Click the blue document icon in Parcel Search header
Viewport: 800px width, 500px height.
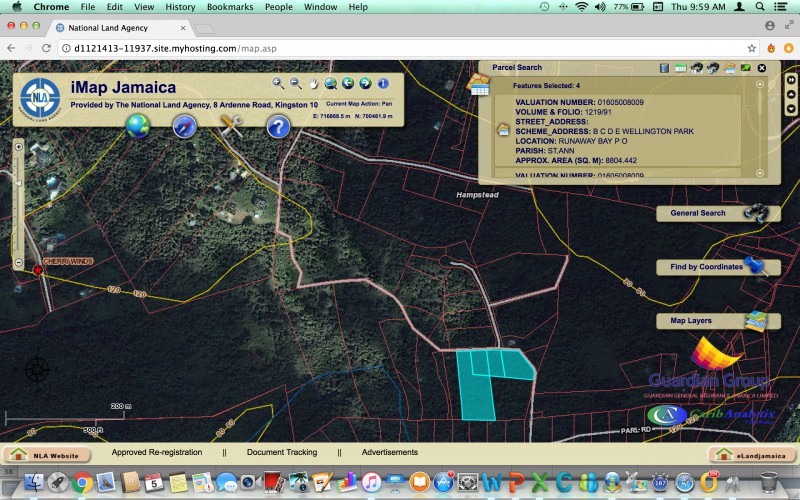tap(664, 67)
